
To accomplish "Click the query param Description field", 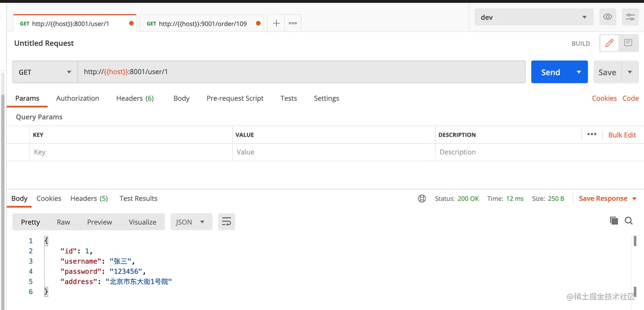I will tap(539, 152).
